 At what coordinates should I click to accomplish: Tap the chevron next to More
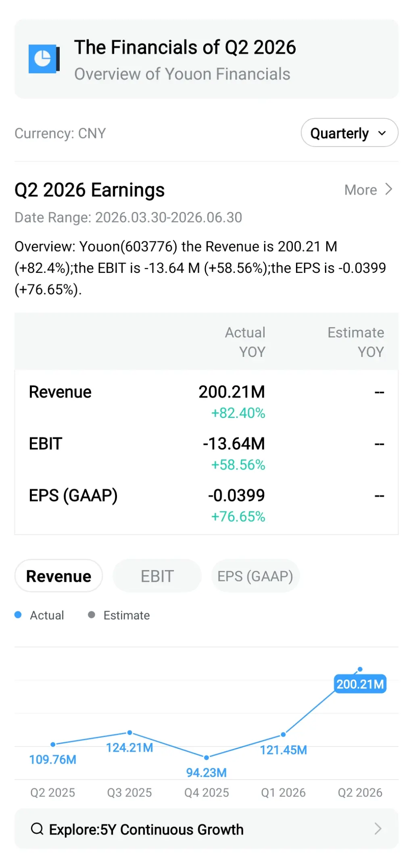pos(388,189)
